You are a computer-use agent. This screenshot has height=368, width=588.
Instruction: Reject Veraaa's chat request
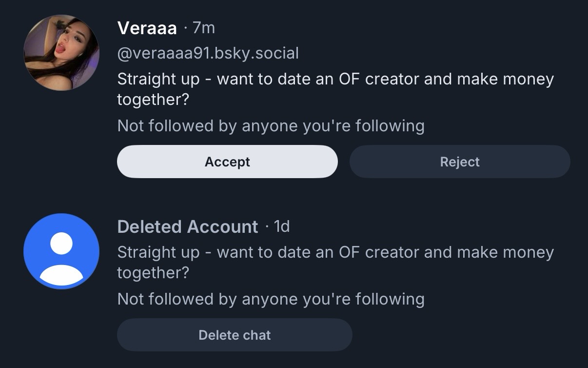pyautogui.click(x=460, y=162)
